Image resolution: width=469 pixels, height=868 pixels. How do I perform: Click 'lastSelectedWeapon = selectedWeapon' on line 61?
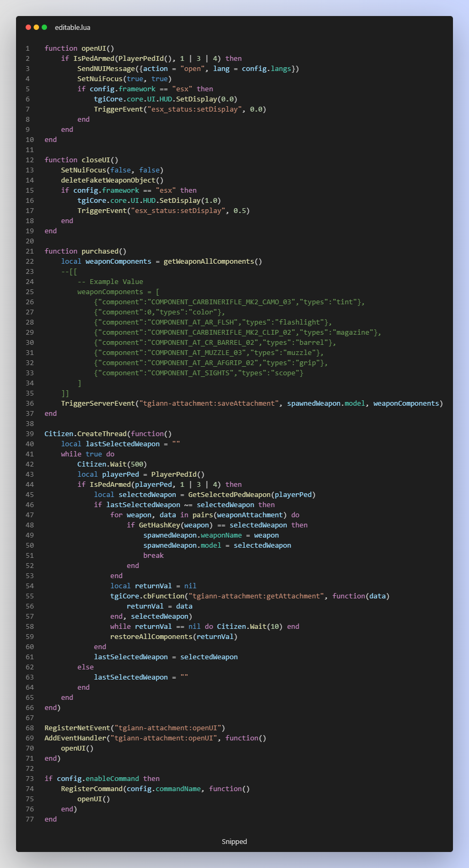click(166, 657)
